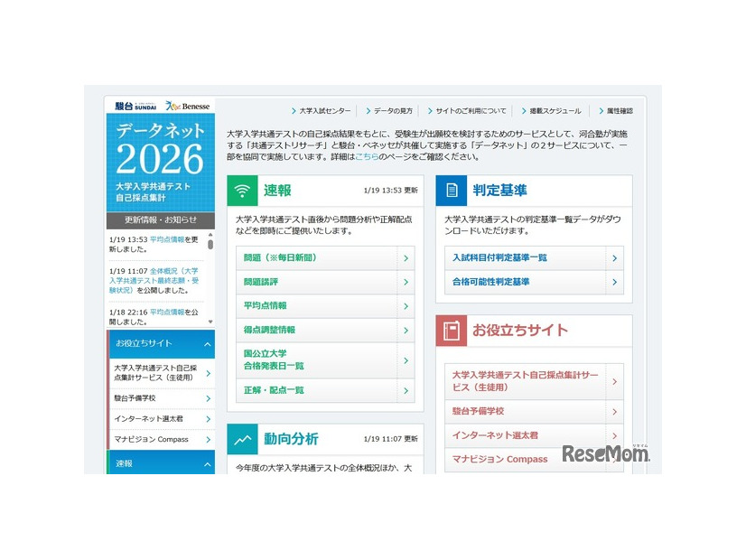Screen dimensions: 746x560
Task: Click the document icon next to 判定基準
Action: point(451,191)
